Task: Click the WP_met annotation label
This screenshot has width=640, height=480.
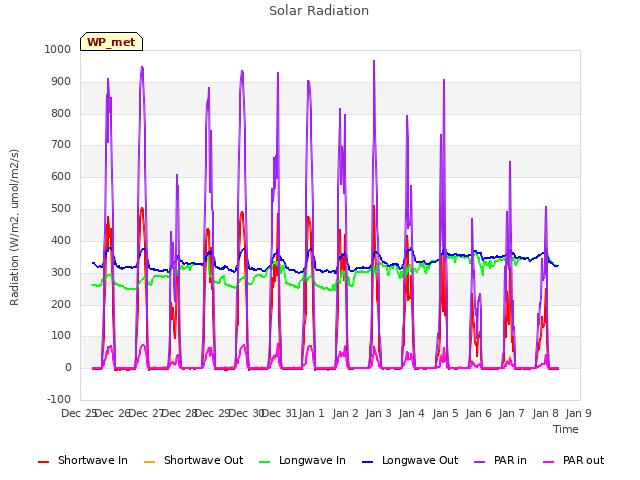Action: (x=111, y=42)
